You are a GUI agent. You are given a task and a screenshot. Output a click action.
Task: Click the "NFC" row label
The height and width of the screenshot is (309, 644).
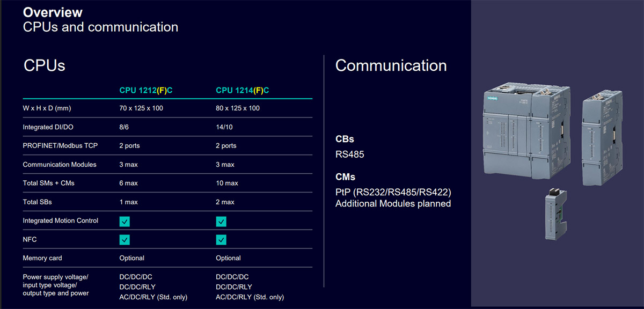(30, 239)
